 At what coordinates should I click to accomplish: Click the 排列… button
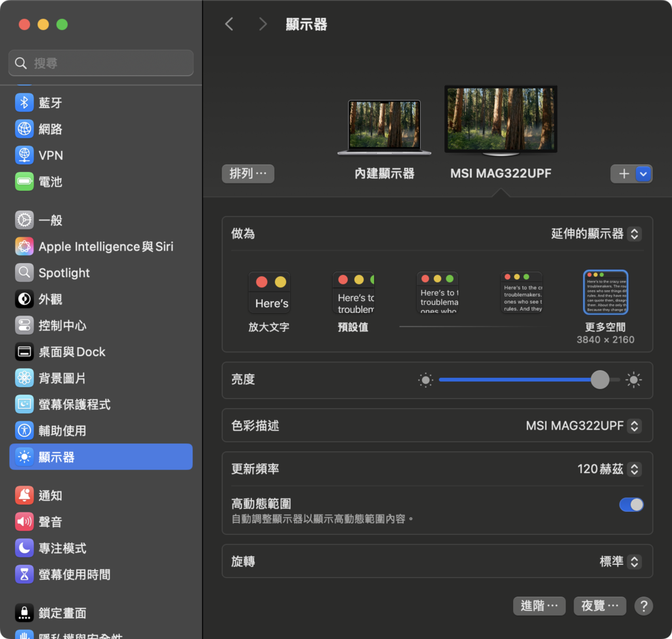coord(248,174)
